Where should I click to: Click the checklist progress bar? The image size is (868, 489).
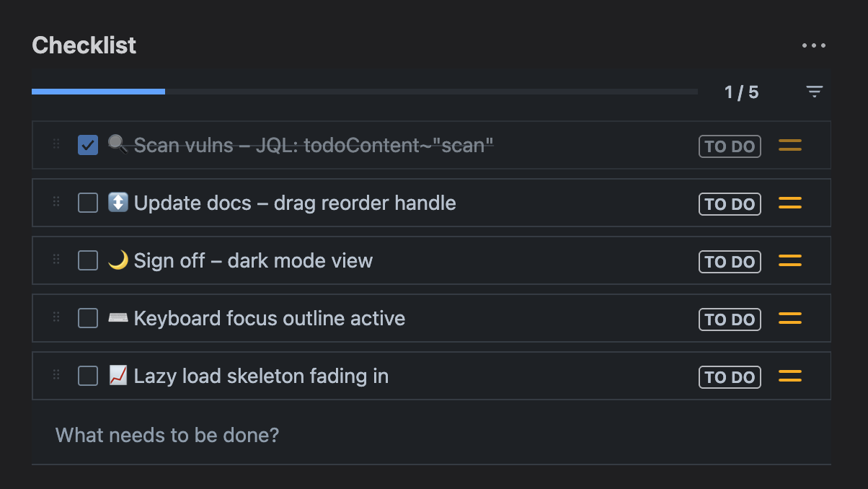coord(364,92)
